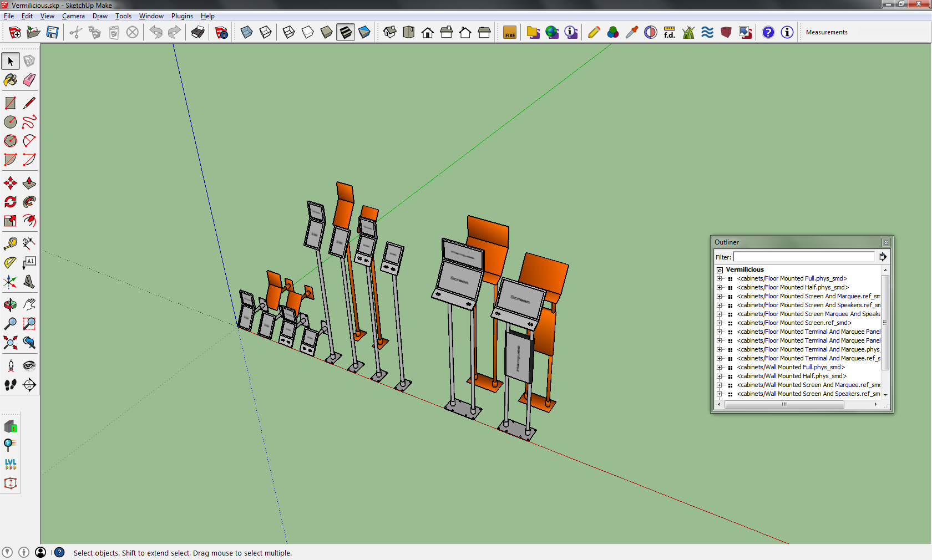Expand the Floor Mounted Full.phys_smd component
The image size is (932, 560).
720,279
